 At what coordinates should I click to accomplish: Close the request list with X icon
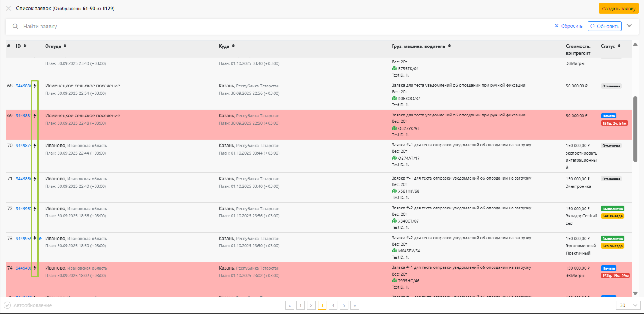9,8
